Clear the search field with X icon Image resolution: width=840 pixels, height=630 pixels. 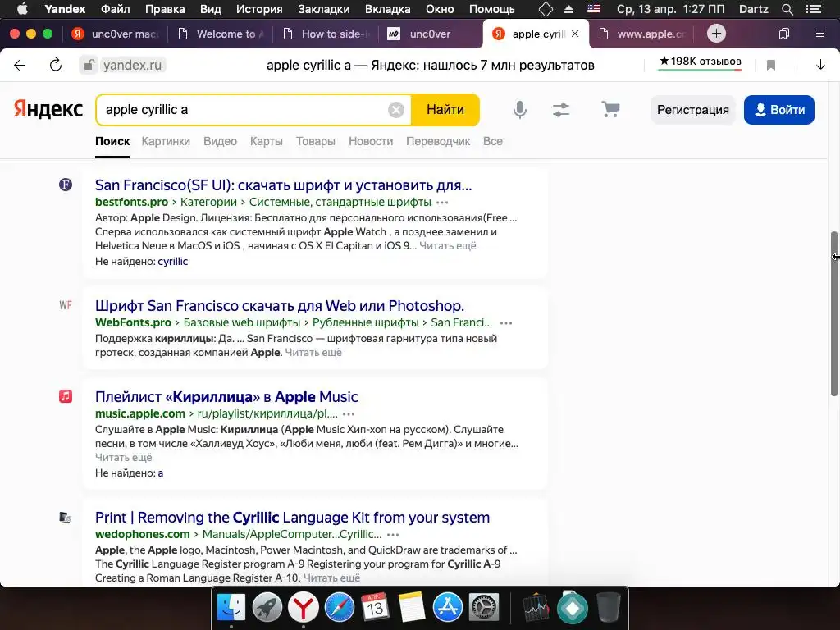[x=396, y=110]
